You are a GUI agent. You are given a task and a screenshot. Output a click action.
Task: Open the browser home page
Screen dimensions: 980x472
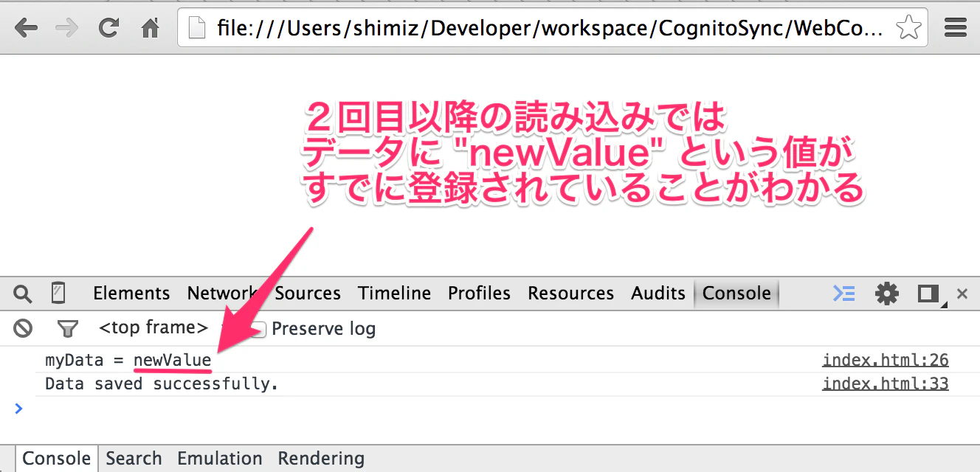151,29
